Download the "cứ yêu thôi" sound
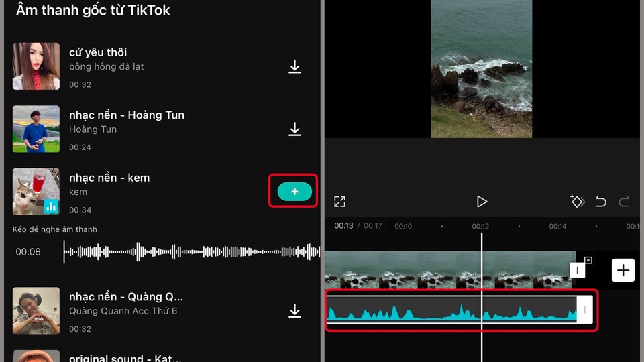The height and width of the screenshot is (362, 644). tap(294, 67)
